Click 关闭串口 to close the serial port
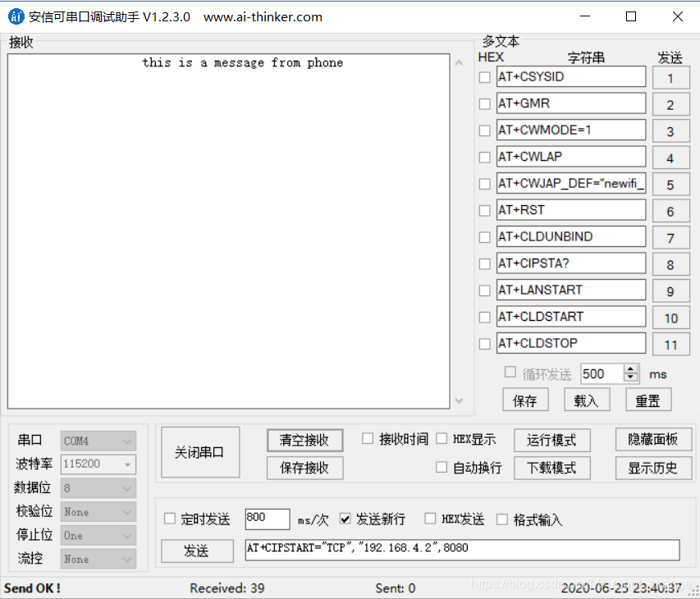700x599 pixels. [200, 452]
